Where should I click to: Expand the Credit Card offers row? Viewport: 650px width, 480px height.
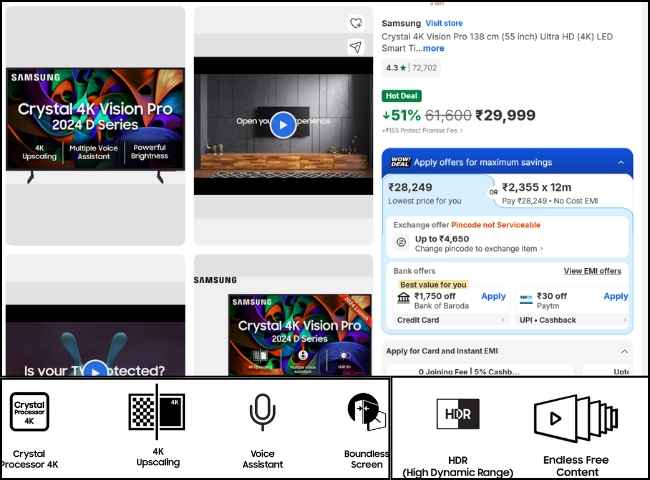[451, 320]
